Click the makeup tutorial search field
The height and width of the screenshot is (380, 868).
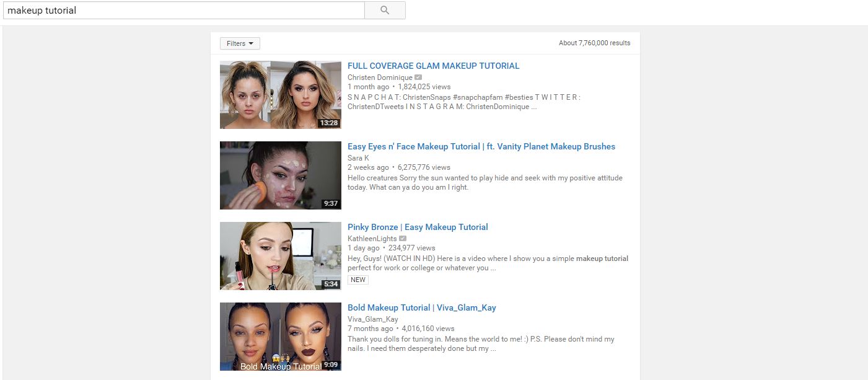click(184, 10)
